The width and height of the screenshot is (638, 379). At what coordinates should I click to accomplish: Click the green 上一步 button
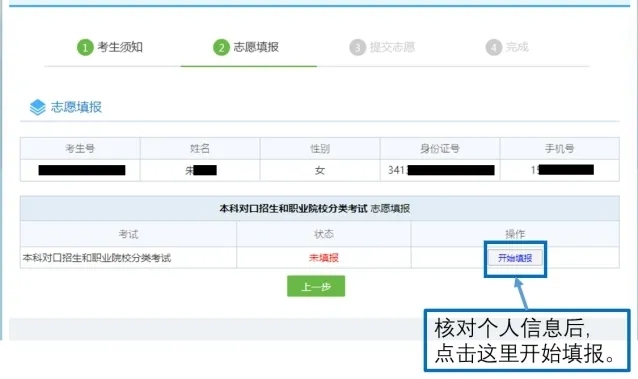coord(316,286)
